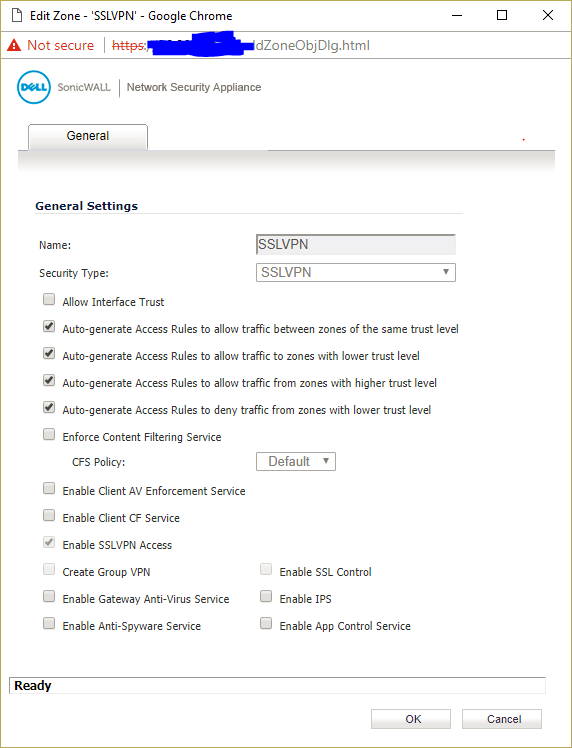572x748 pixels.
Task: Maximize the Edit Zone window
Action: click(x=502, y=15)
